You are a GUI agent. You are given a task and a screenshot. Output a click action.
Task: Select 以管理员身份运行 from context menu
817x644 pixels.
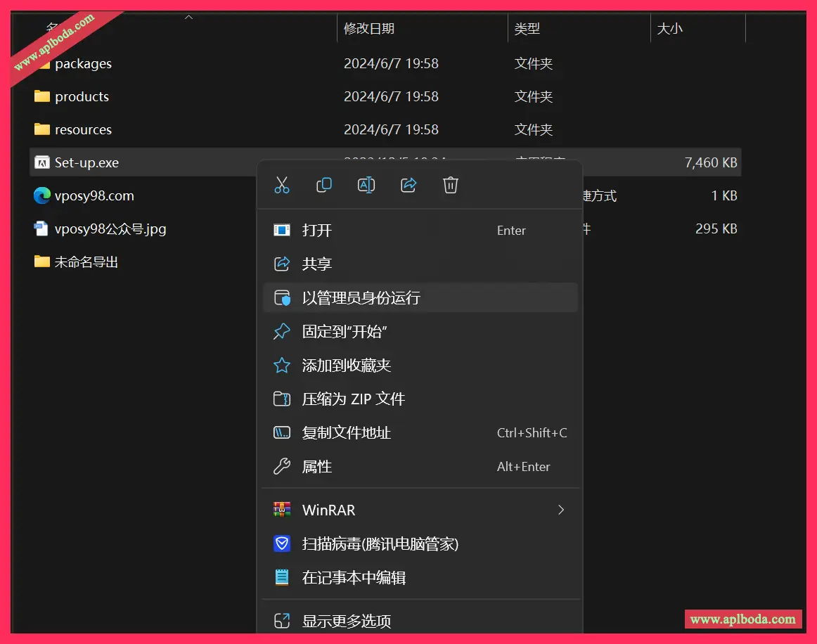(x=361, y=298)
